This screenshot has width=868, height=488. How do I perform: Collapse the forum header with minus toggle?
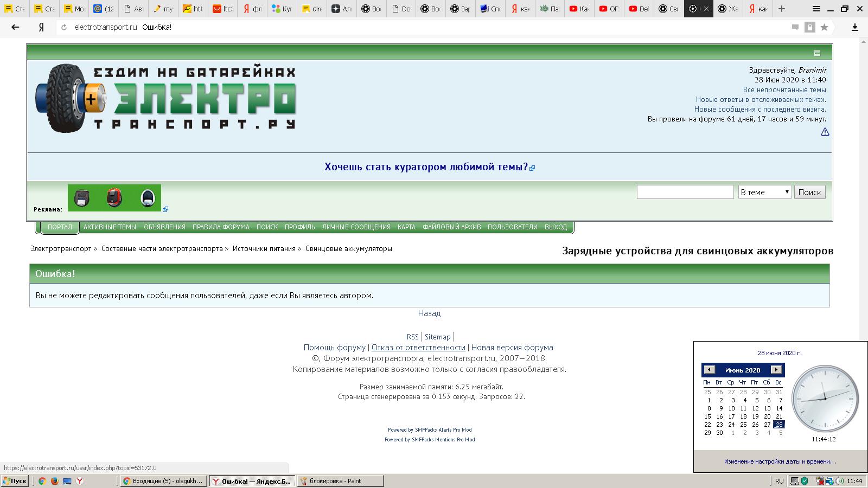click(x=817, y=53)
